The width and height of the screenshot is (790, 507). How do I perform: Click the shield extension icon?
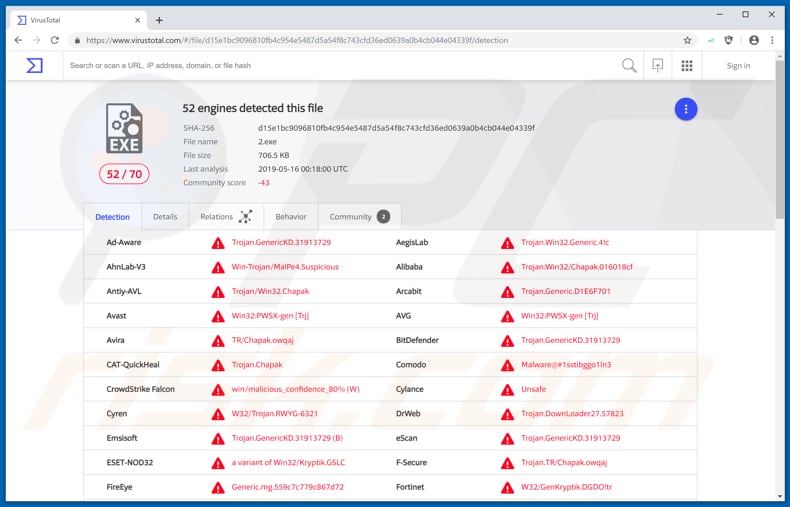(x=729, y=40)
